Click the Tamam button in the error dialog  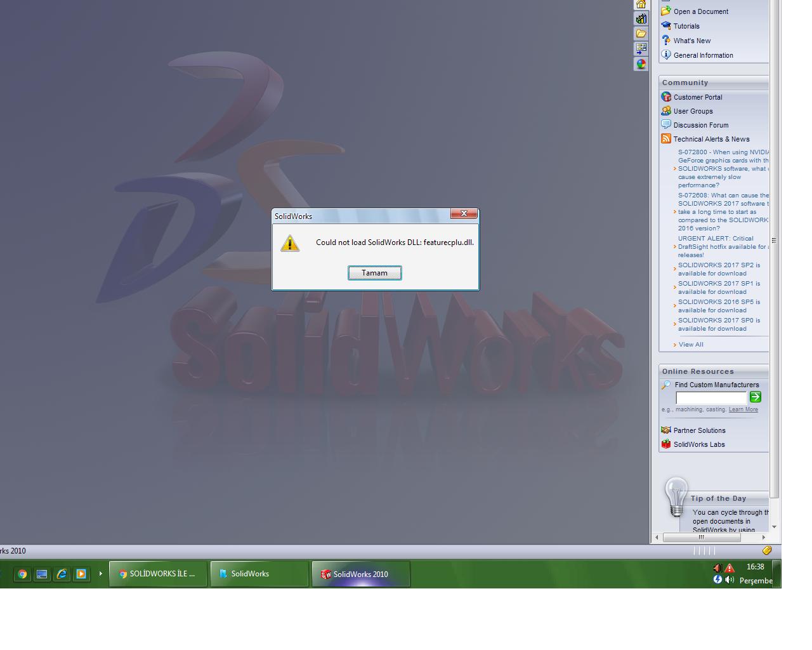(x=374, y=273)
